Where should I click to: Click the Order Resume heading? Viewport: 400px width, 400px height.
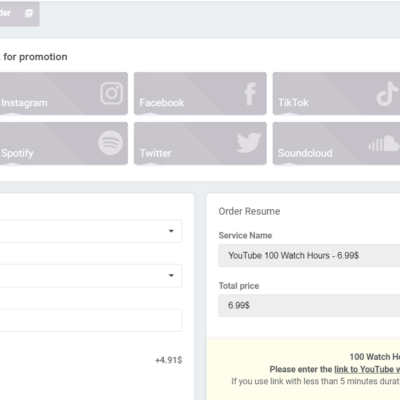(x=249, y=211)
